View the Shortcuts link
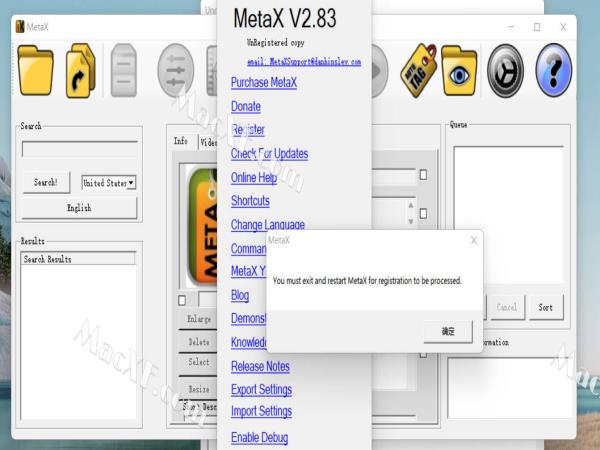The image size is (600, 450). [x=250, y=201]
